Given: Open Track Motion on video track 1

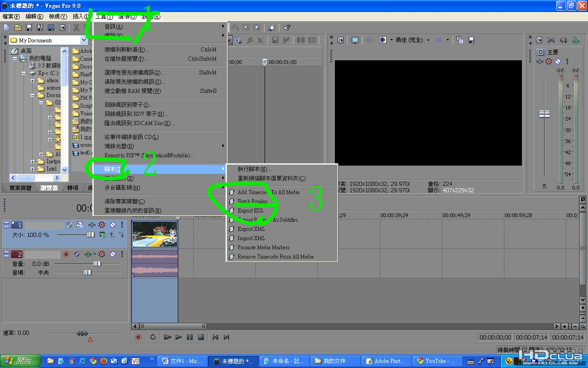Looking at the screenshot, I should pos(80,225).
